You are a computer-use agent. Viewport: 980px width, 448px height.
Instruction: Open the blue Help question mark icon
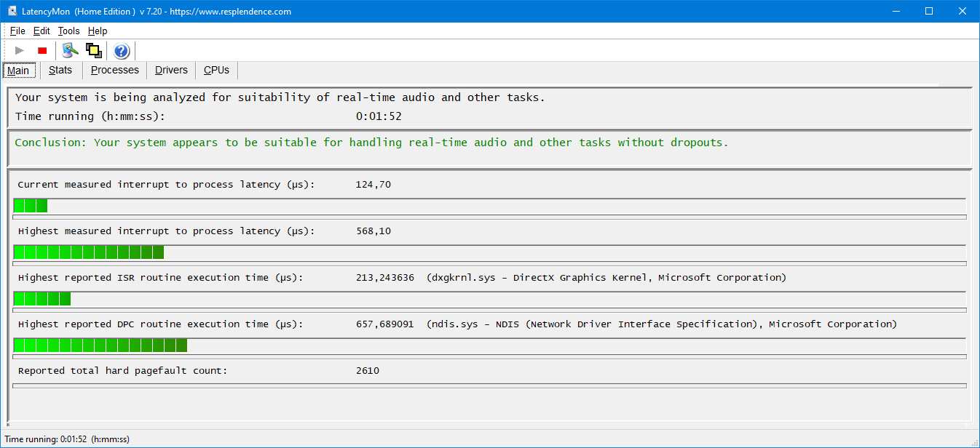[x=122, y=51]
